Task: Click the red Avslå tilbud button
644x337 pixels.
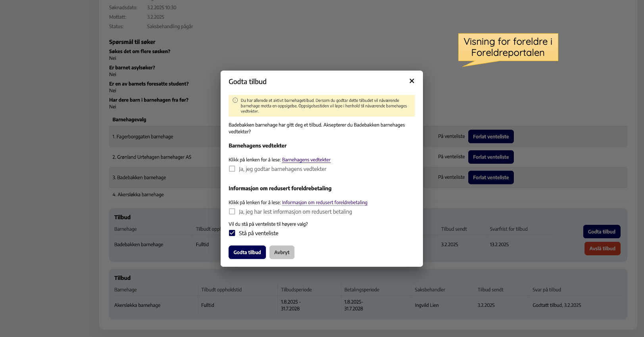Action: pyautogui.click(x=602, y=249)
